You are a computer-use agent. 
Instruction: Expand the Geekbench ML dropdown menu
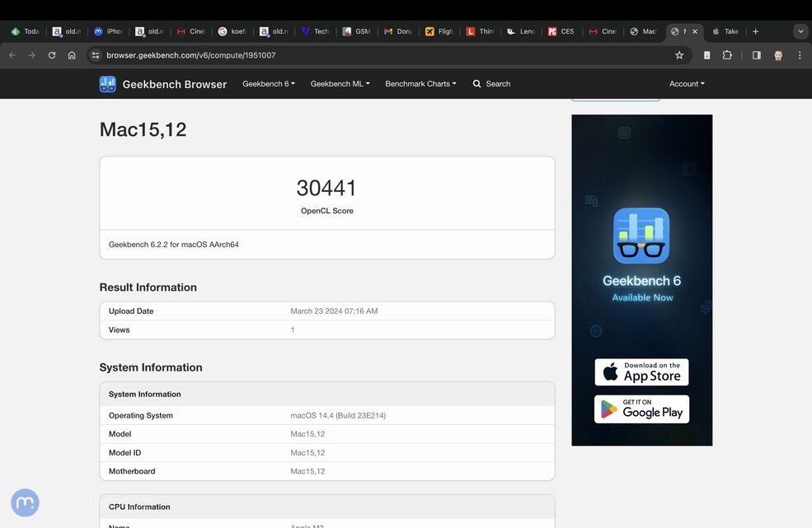tap(340, 84)
